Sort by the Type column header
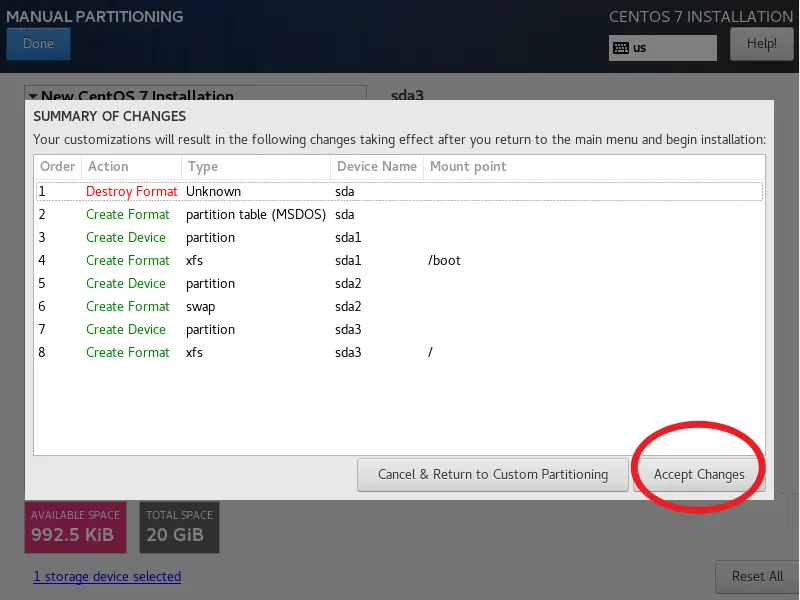The height and width of the screenshot is (600, 800). pyautogui.click(x=256, y=167)
